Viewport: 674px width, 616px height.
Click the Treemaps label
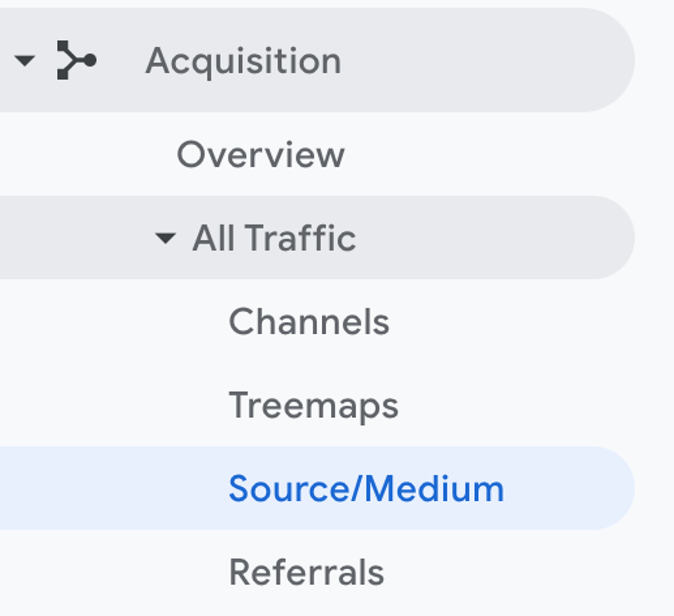point(315,406)
